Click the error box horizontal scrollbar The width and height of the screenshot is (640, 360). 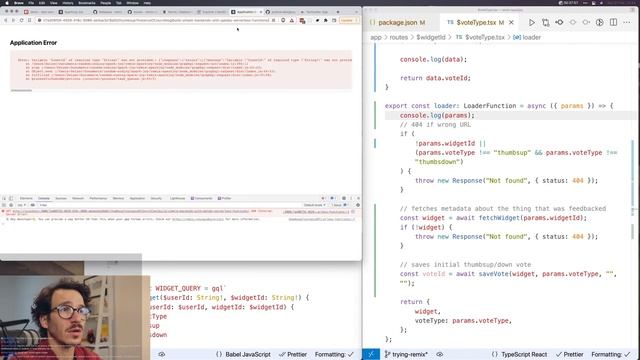pyautogui.click(x=21, y=91)
